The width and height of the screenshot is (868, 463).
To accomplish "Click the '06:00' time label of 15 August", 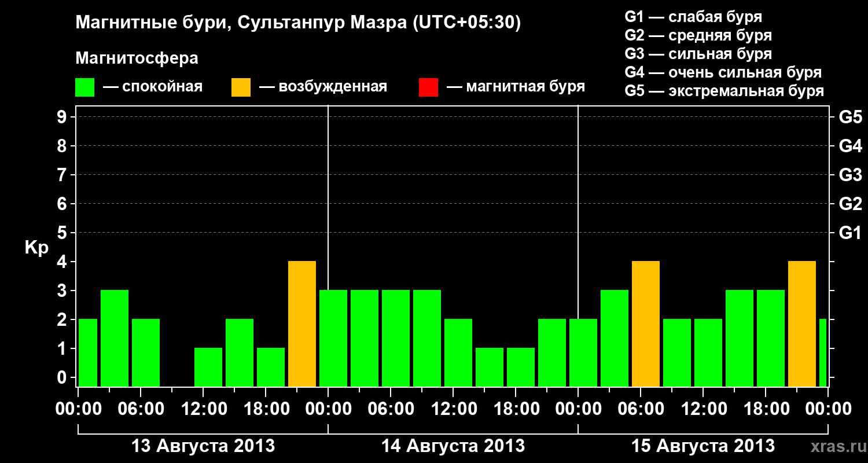I will click(641, 409).
